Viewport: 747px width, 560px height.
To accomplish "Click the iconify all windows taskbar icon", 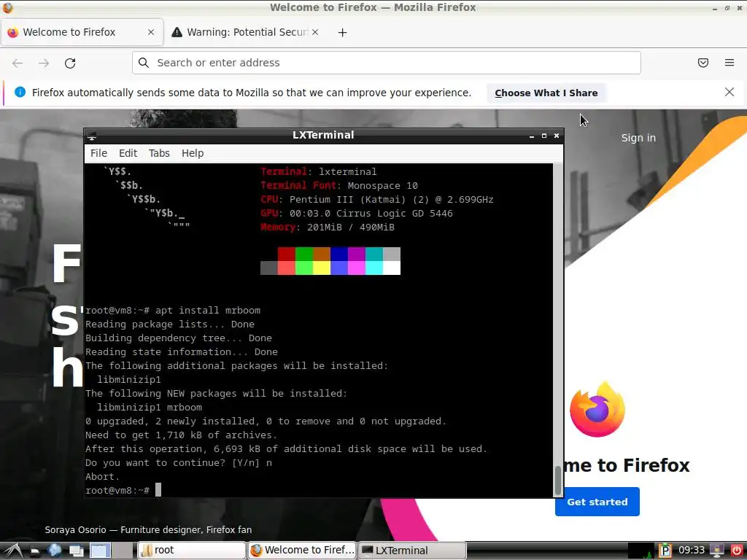I will click(x=76, y=551).
